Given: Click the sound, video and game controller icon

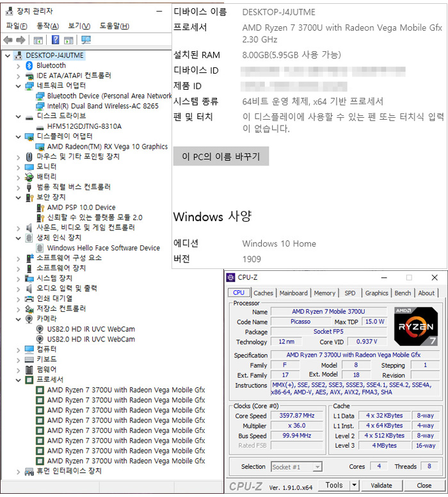Looking at the screenshot, I should click(x=29, y=227).
